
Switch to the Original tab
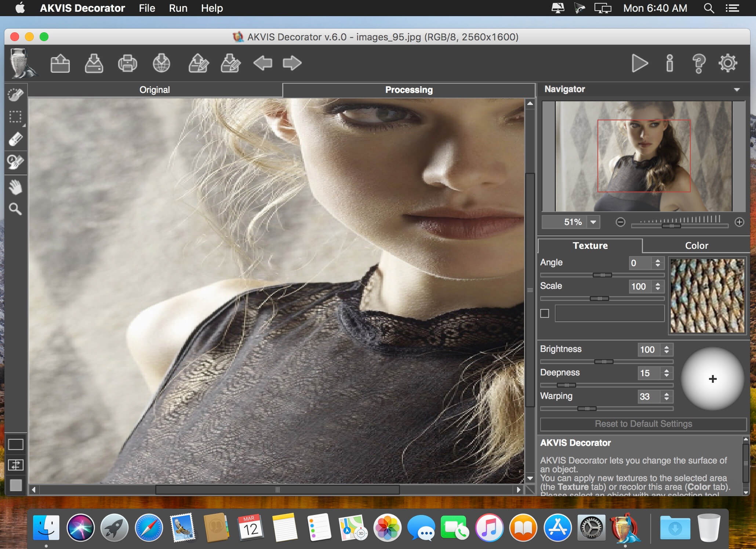click(155, 90)
